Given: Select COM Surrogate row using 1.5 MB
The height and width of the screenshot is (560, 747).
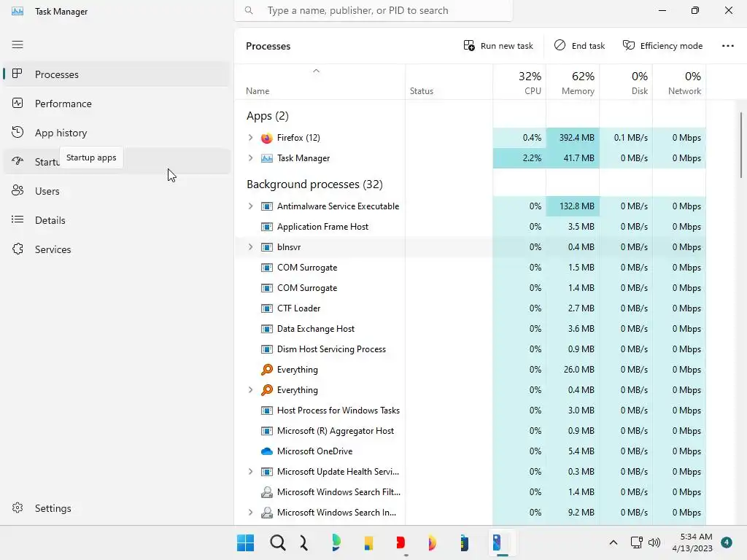Looking at the screenshot, I should click(x=471, y=268).
